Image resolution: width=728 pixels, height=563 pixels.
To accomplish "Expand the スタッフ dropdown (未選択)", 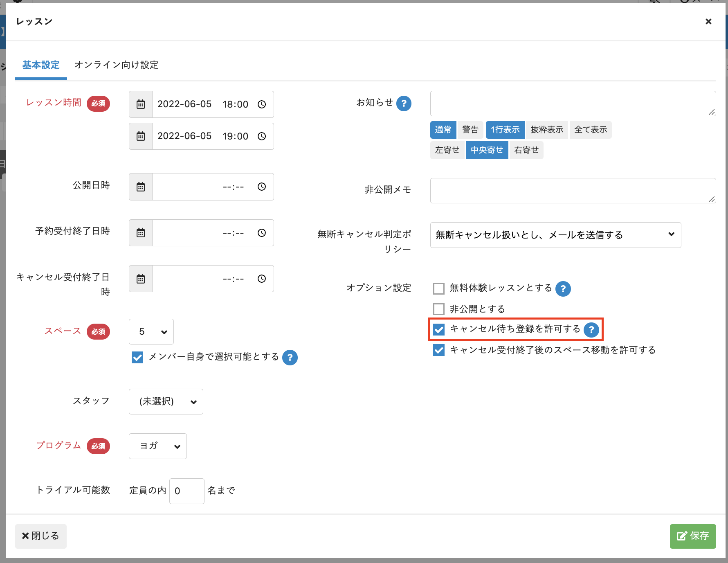I will 166,401.
